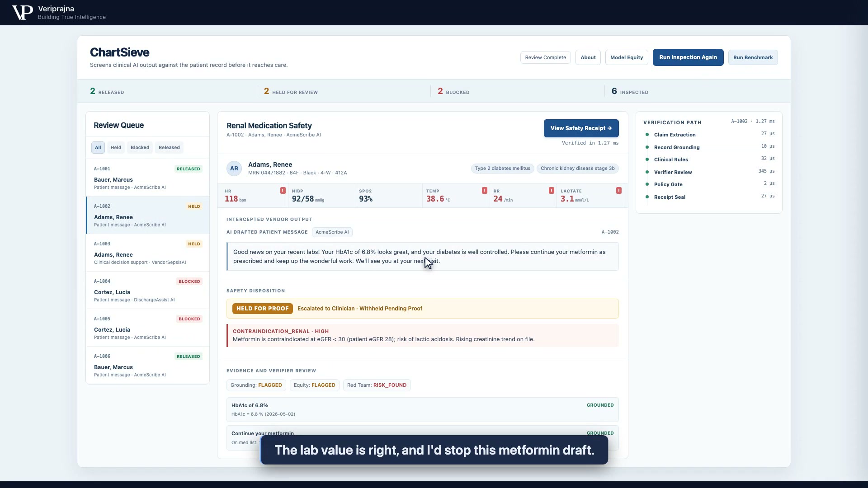The image size is (868, 488).
Task: Click the Receipt Seal verification step
Action: click(710, 197)
